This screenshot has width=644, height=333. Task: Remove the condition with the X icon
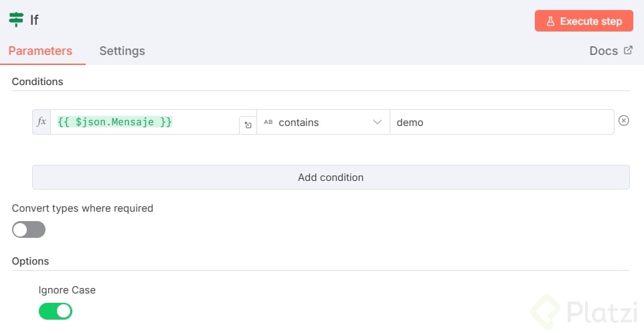click(623, 121)
